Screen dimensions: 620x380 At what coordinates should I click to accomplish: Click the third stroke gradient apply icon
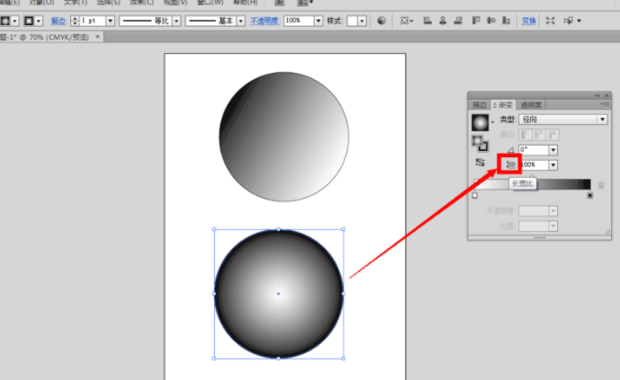point(552,135)
